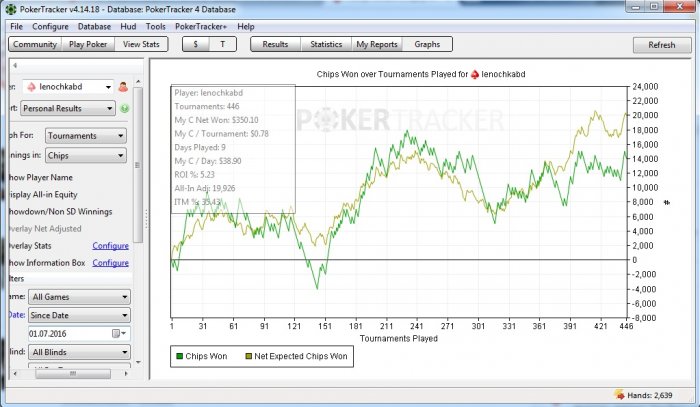Switch to the Community tab
The height and width of the screenshot is (407, 700).
pos(35,44)
